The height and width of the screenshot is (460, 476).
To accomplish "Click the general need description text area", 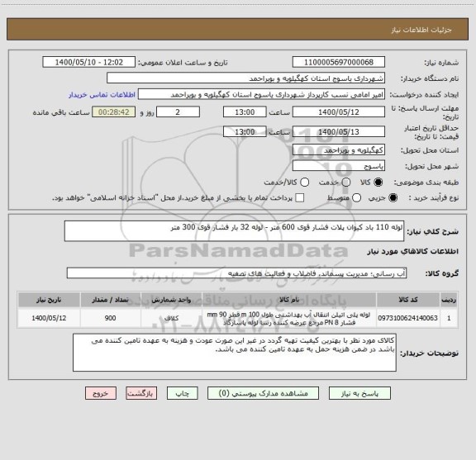I will (235, 231).
